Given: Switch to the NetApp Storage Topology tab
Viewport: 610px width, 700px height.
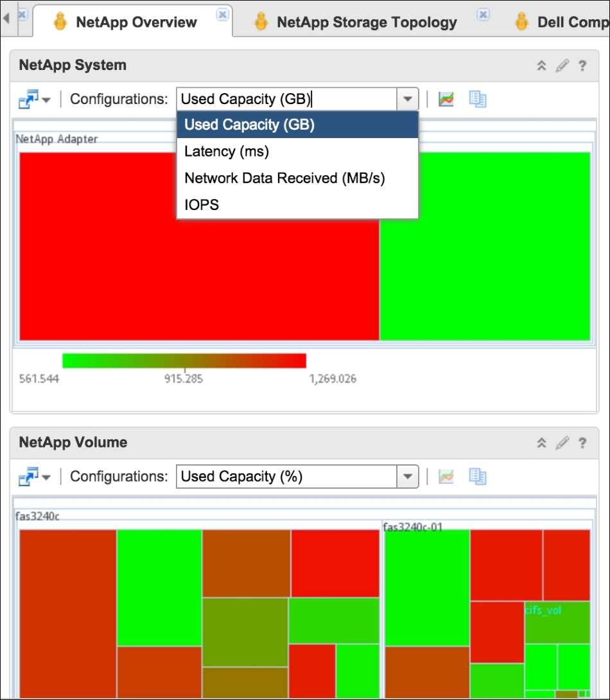Looking at the screenshot, I should click(x=366, y=21).
